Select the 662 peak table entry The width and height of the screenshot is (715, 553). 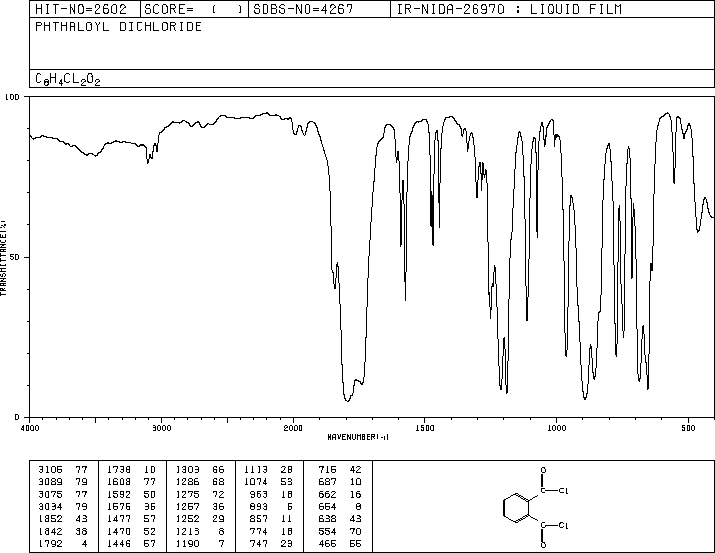pos(340,494)
